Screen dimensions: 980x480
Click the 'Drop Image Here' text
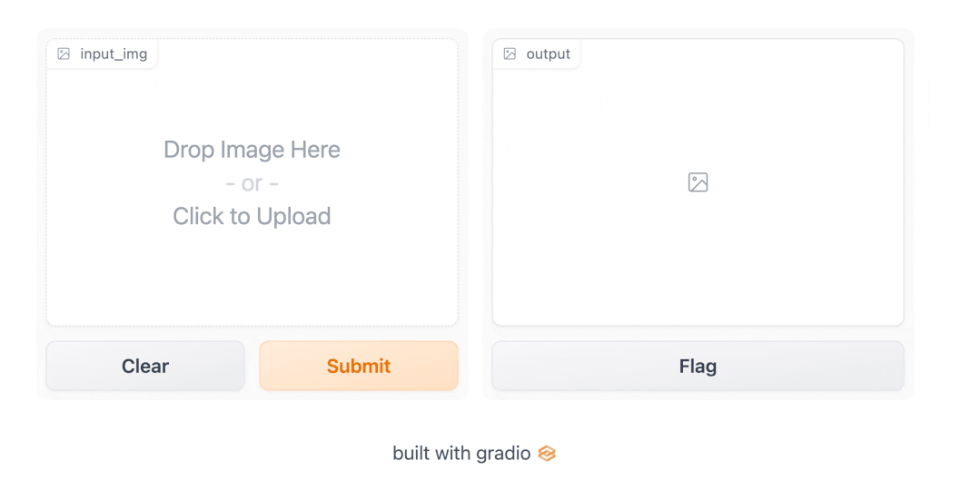coord(252,150)
